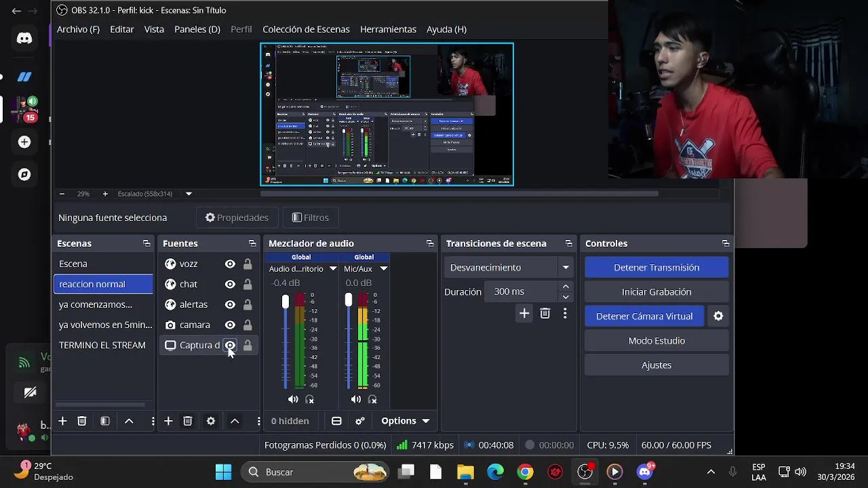The width and height of the screenshot is (868, 488).
Task: Mute the Mic/Aux channel
Action: click(356, 399)
